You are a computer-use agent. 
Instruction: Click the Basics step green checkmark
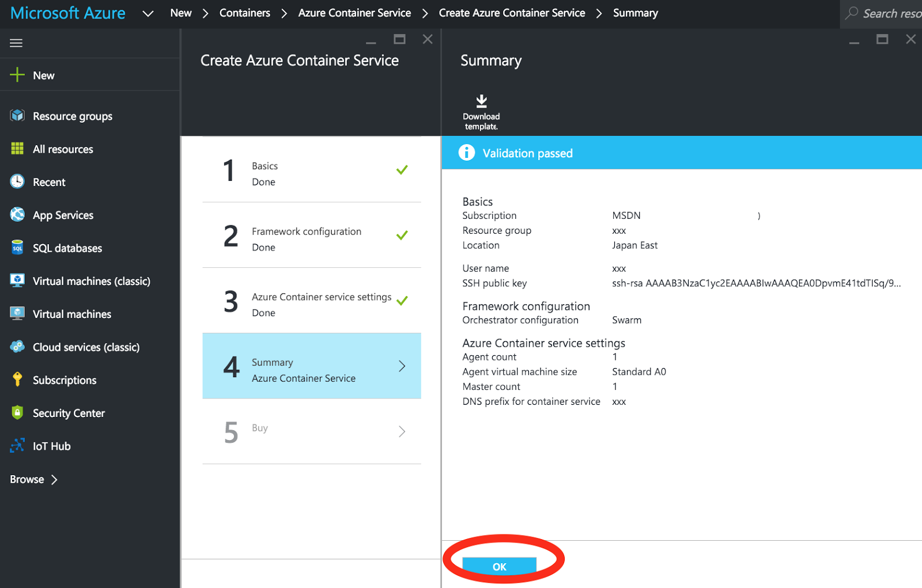402,169
